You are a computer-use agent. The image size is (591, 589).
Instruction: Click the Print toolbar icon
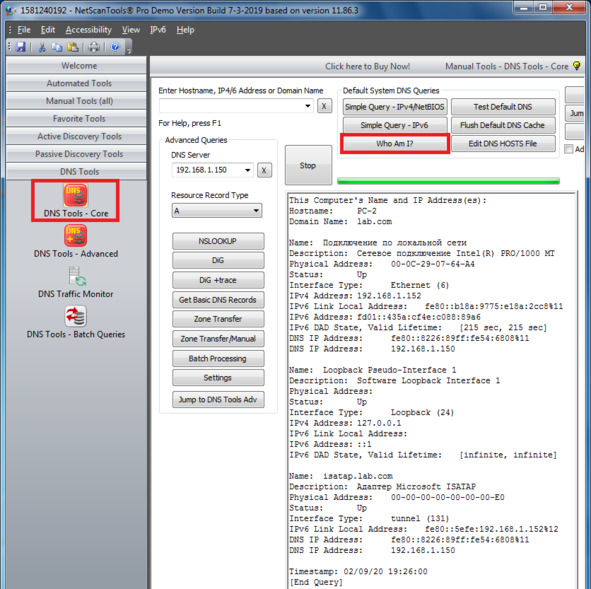[x=94, y=47]
